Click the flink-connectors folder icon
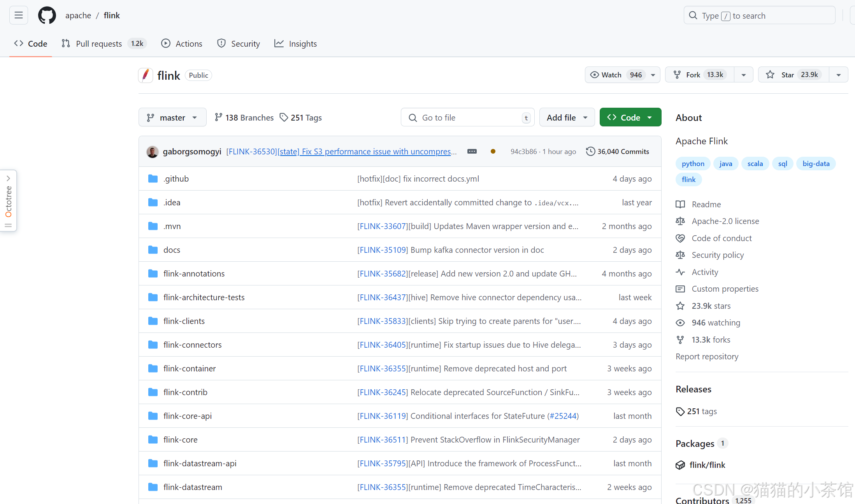Image resolution: width=855 pixels, height=504 pixels. (153, 345)
